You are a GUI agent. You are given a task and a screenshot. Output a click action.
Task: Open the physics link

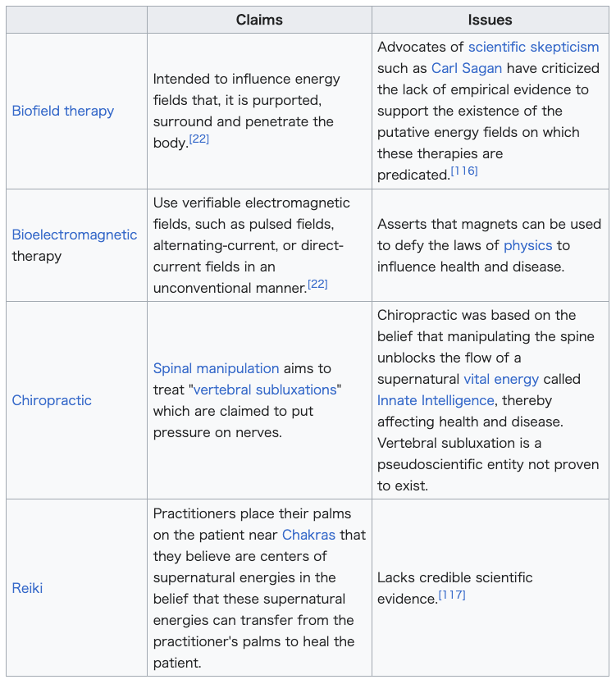[528, 245]
